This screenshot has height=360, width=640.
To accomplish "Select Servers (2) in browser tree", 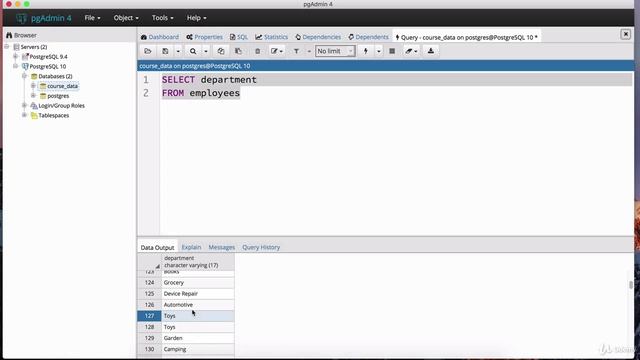I will (x=34, y=47).
